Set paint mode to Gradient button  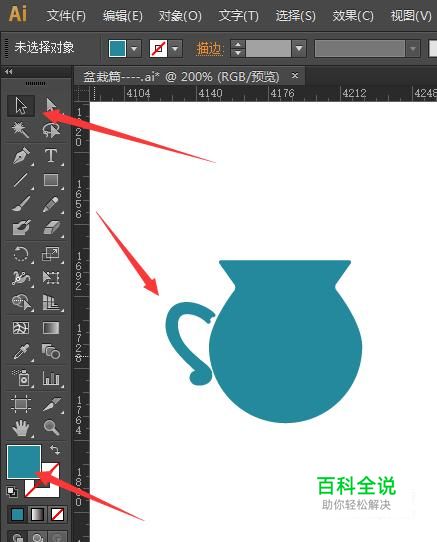click(x=37, y=514)
